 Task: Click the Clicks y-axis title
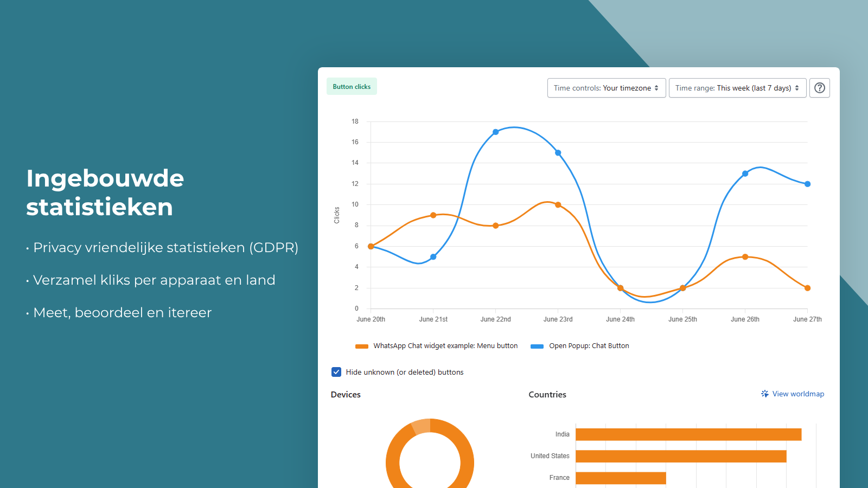coord(336,215)
